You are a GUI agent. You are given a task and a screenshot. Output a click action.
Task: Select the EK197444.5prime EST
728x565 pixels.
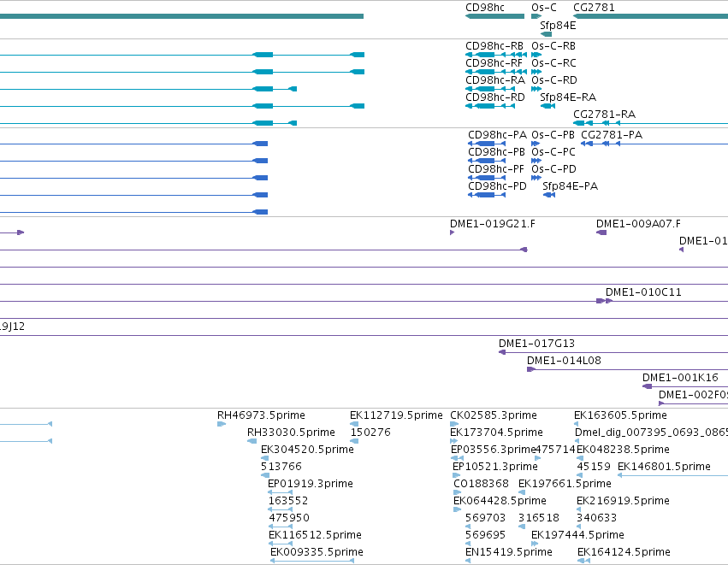point(535,544)
